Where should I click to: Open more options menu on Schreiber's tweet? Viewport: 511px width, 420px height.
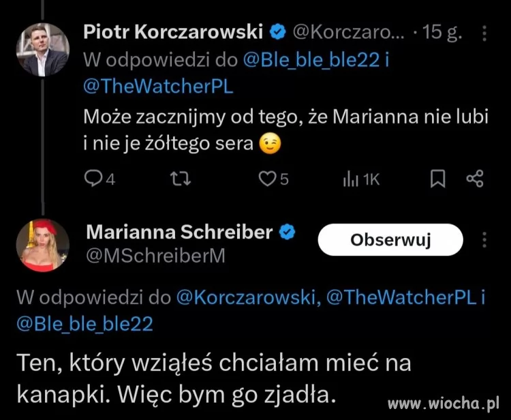(x=484, y=240)
